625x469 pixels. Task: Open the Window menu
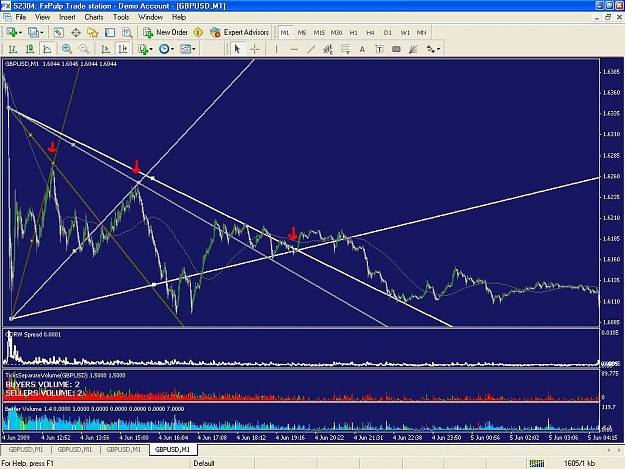(151, 17)
